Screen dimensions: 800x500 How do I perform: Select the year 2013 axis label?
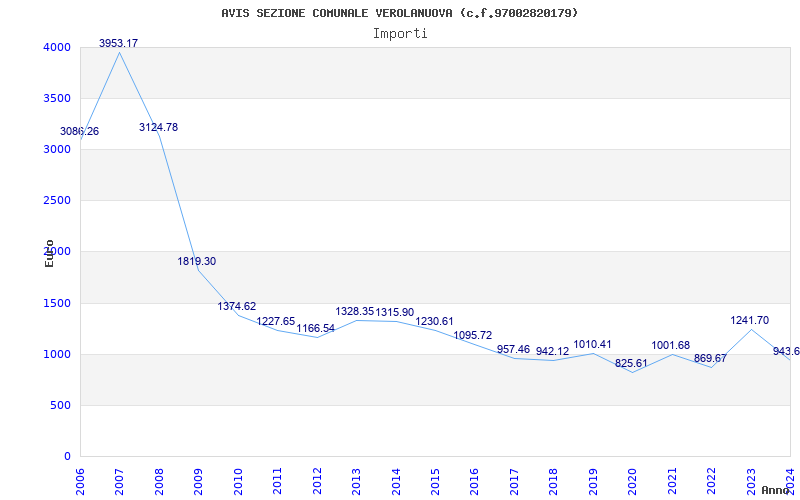tap(356, 481)
